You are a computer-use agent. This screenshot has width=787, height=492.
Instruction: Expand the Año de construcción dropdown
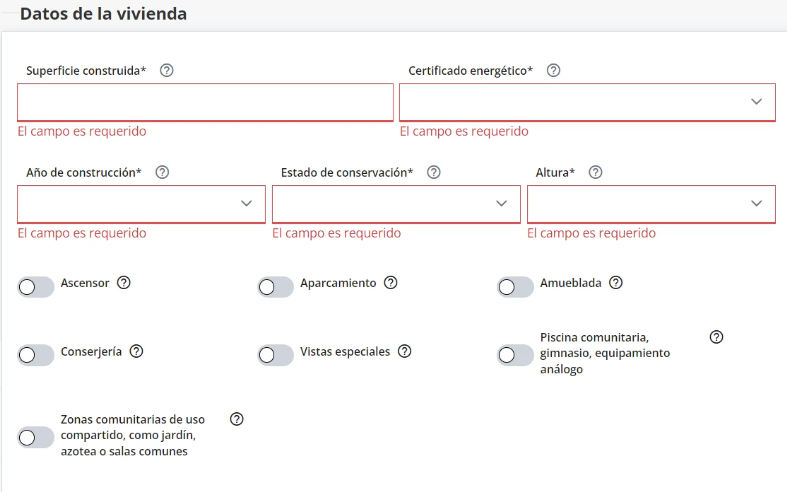tap(142, 204)
